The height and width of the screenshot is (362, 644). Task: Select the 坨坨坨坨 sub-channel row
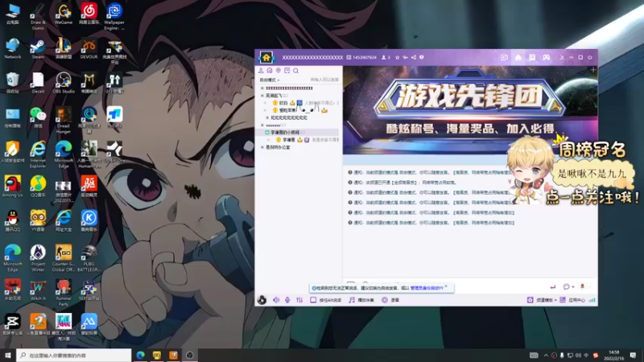coord(288,117)
